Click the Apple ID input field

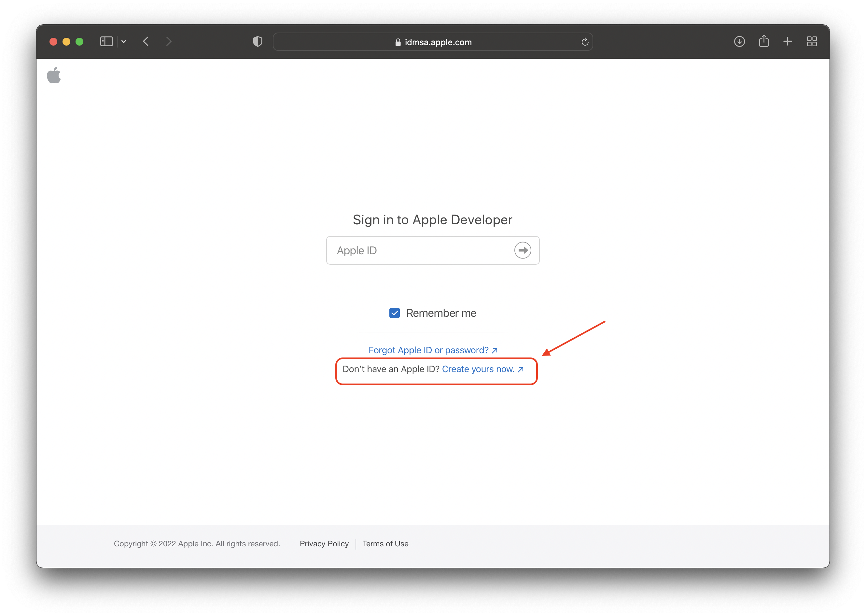point(433,250)
